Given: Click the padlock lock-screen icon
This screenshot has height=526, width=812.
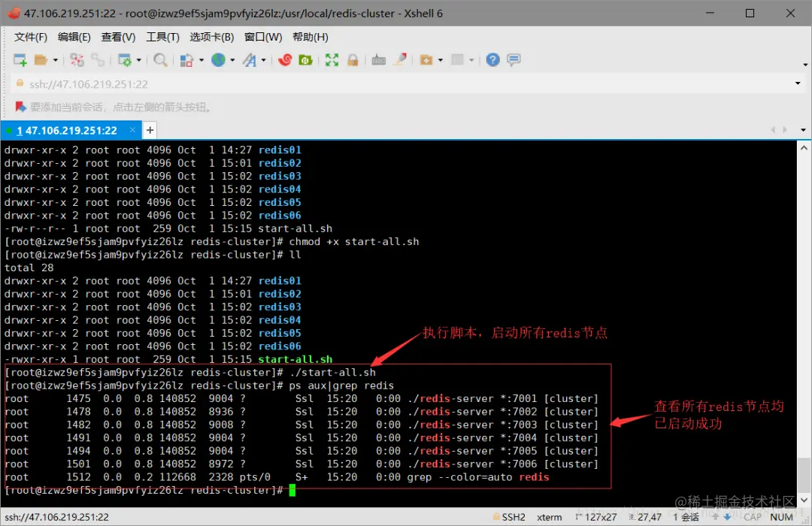Looking at the screenshot, I should pos(353,60).
